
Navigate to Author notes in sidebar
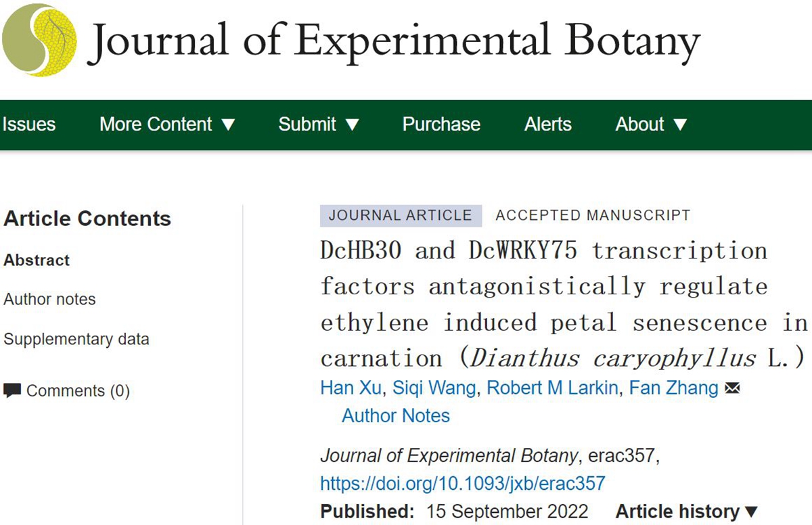[49, 299]
